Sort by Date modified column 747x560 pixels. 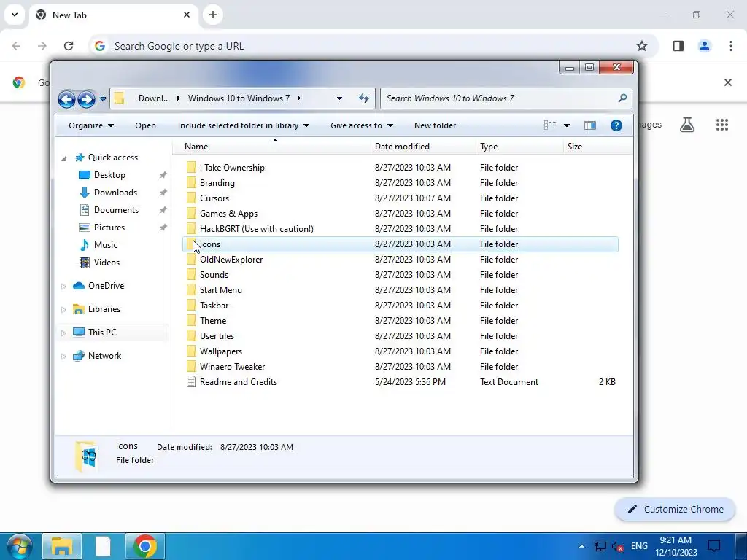tap(423, 146)
